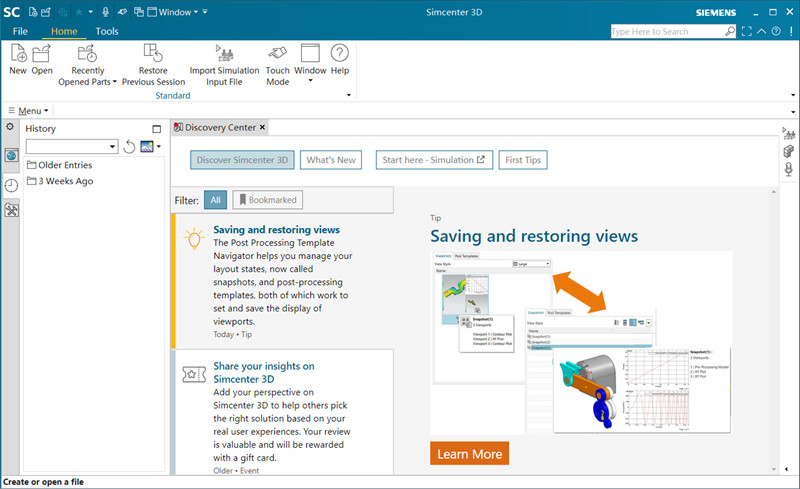Click the star favorites icon in title bar

pyautogui.click(x=79, y=12)
